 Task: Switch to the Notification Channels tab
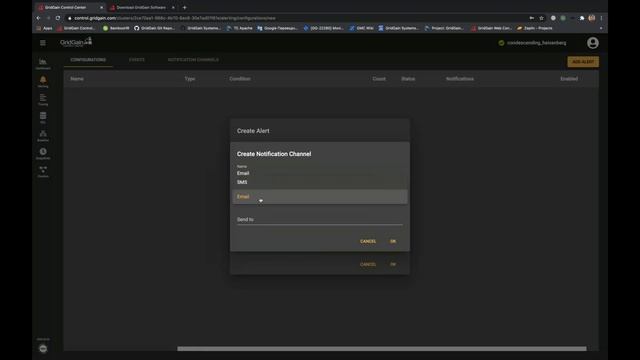(193, 60)
